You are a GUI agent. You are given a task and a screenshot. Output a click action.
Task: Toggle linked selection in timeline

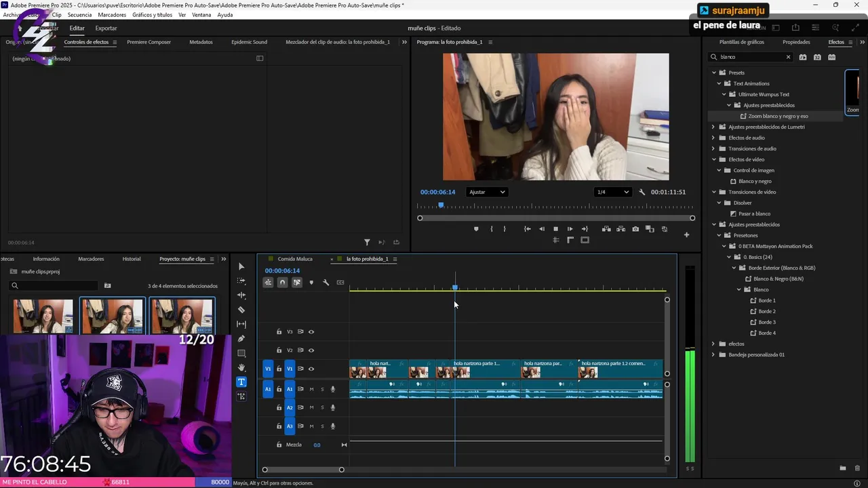297,283
